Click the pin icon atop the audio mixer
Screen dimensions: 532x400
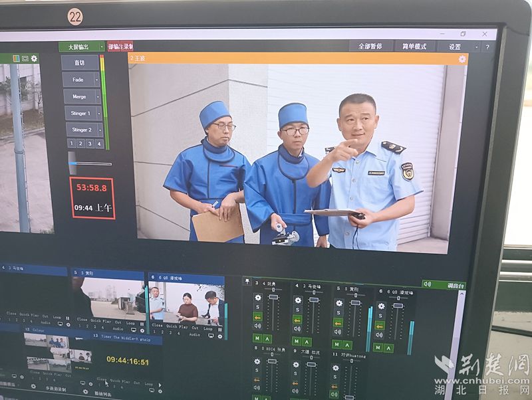[x=247, y=281]
